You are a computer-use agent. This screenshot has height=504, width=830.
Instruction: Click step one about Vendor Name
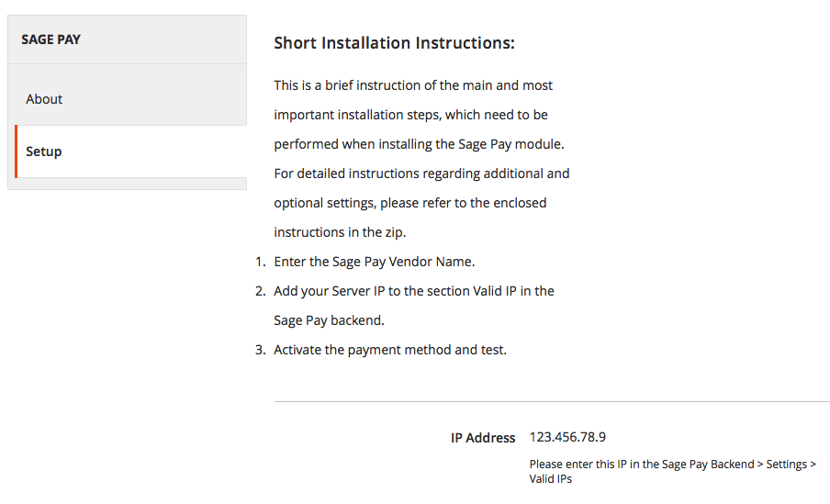[x=375, y=262]
